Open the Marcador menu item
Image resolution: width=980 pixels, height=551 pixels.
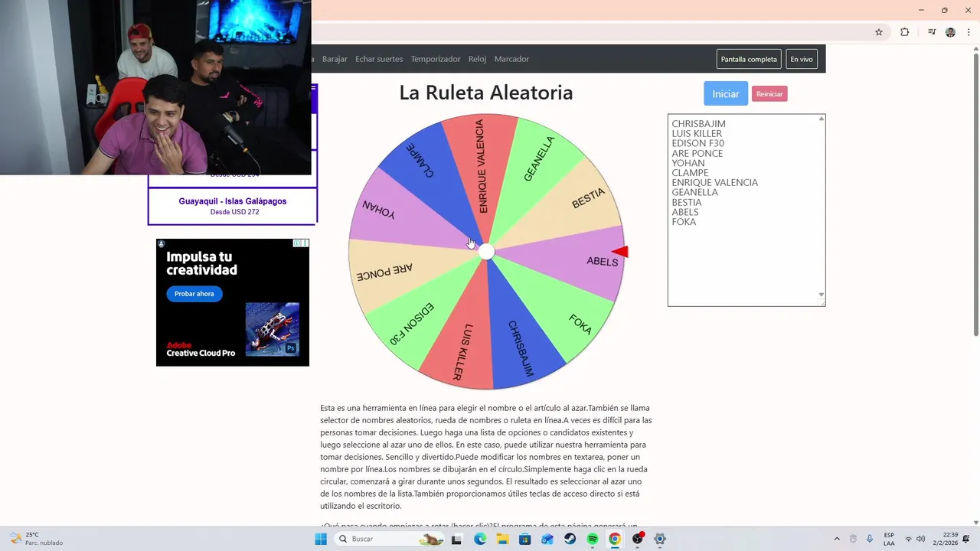[511, 59]
